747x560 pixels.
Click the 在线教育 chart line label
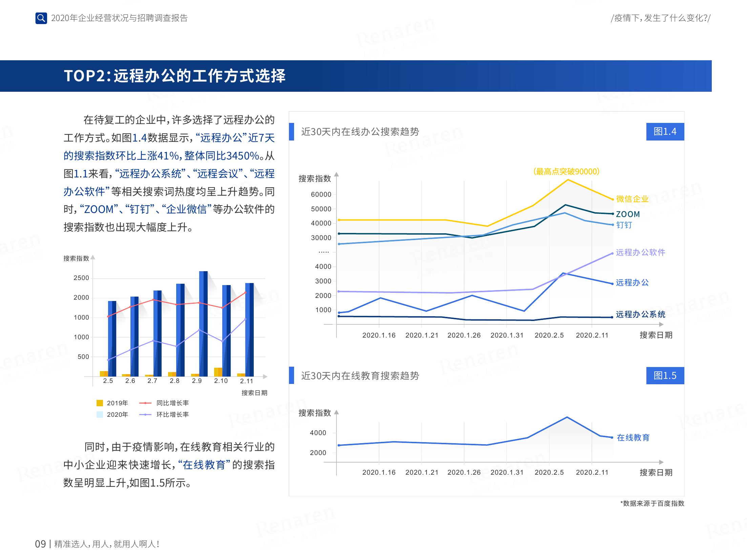633,437
